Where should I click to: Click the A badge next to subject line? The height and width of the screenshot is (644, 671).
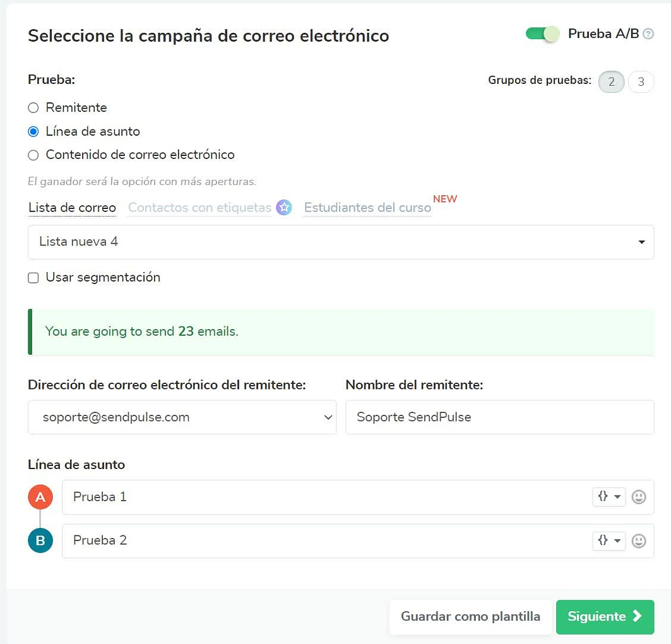click(x=40, y=497)
